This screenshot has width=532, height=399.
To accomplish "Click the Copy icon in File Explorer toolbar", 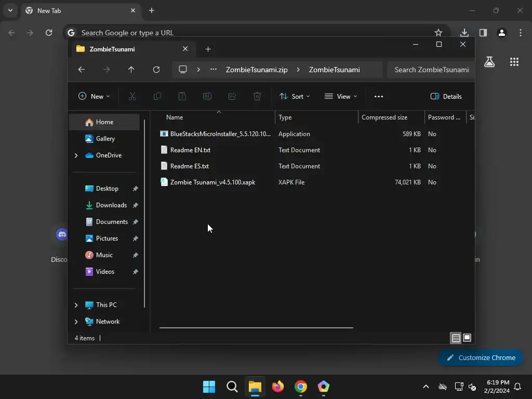I will coord(157,96).
